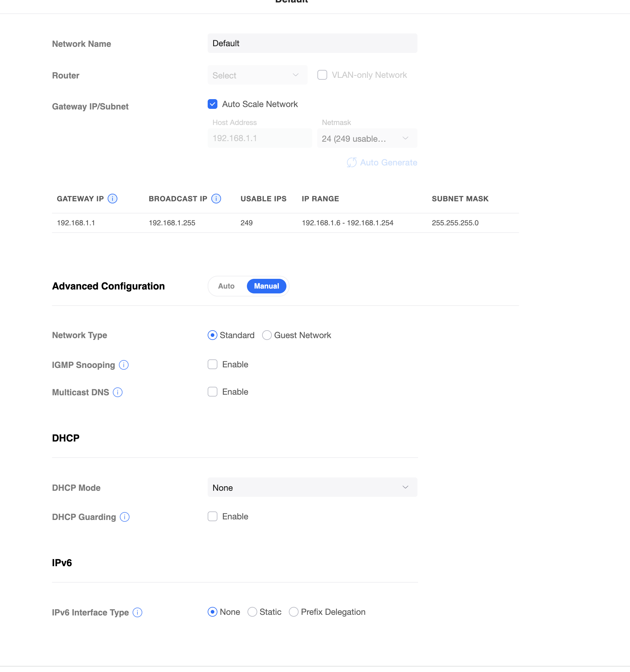The height and width of the screenshot is (672, 630).
Task: Click the IPv6 Interface Type info icon
Action: (137, 612)
